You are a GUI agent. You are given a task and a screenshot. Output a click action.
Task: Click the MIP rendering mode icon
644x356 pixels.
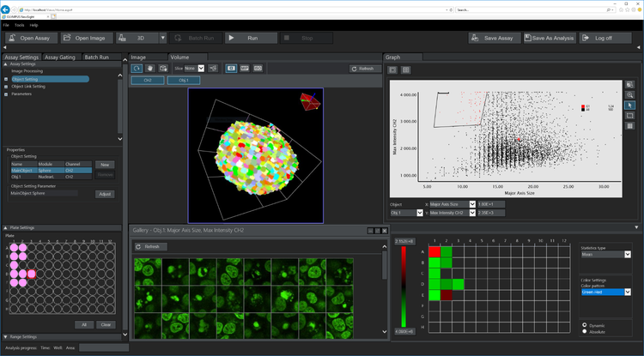[x=245, y=68]
